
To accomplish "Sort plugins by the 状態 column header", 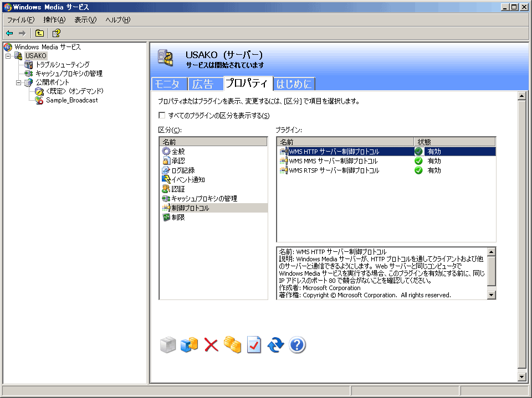I will [x=454, y=142].
